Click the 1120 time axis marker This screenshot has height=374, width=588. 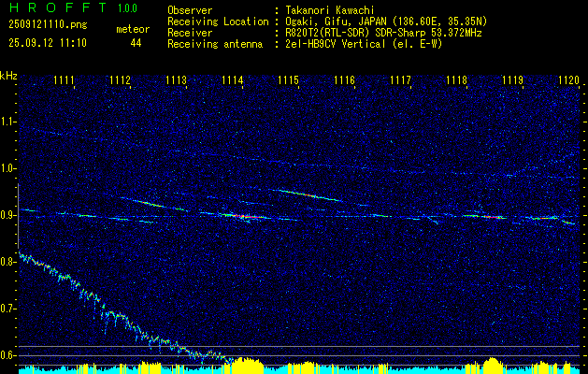[569, 79]
